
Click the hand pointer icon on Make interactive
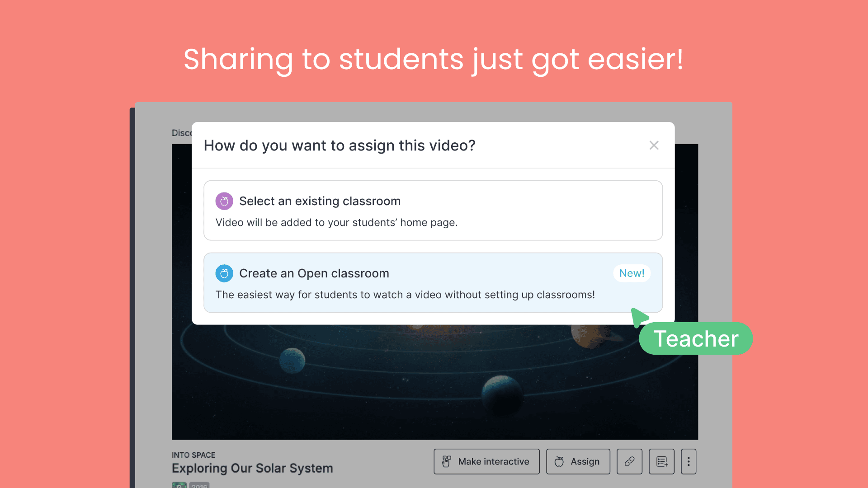[x=446, y=461]
